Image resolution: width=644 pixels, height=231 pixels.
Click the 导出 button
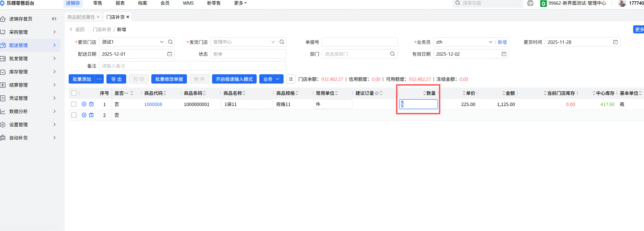(x=116, y=79)
